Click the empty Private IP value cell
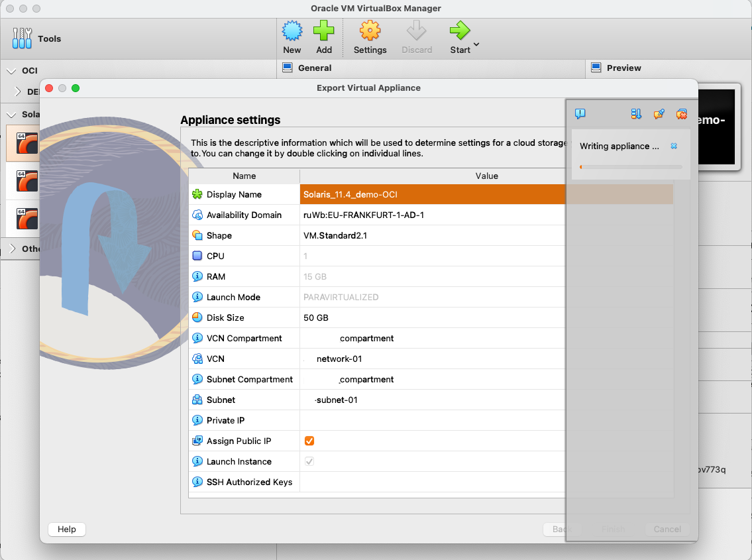Viewport: 752px width, 560px height. point(486,420)
